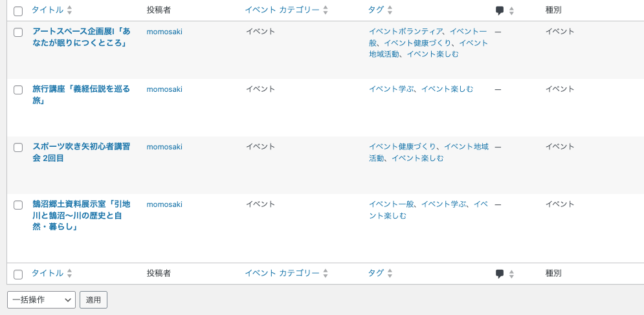This screenshot has height=315, width=644.
Task: Tick the checkbox for the アートスペース企画展 post
Action: coord(18,32)
